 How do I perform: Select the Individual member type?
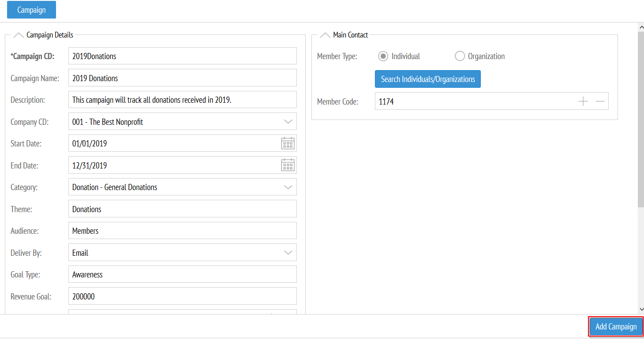tap(383, 56)
